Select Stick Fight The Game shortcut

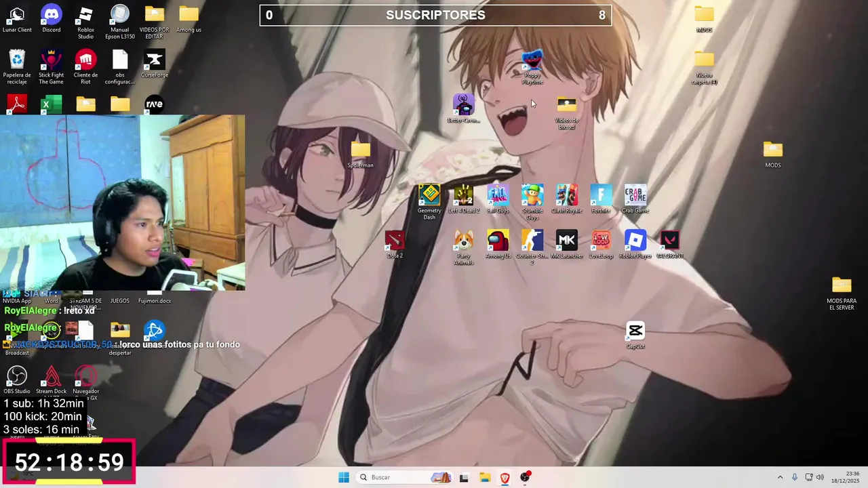point(52,67)
